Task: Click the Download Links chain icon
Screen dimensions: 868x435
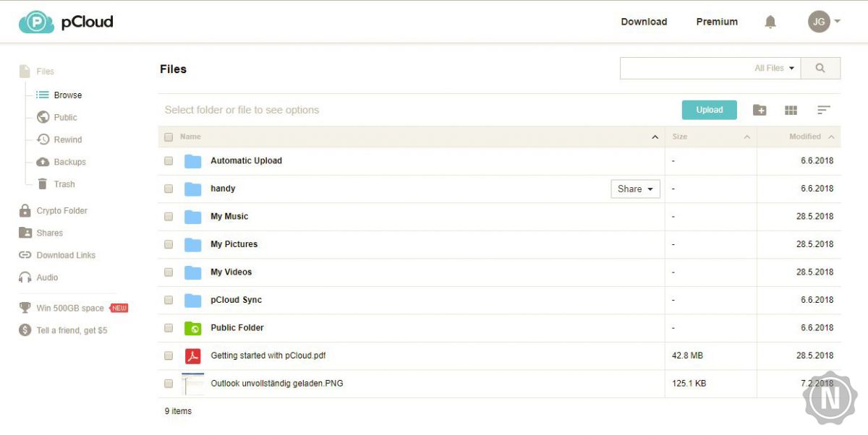Action: [x=25, y=255]
